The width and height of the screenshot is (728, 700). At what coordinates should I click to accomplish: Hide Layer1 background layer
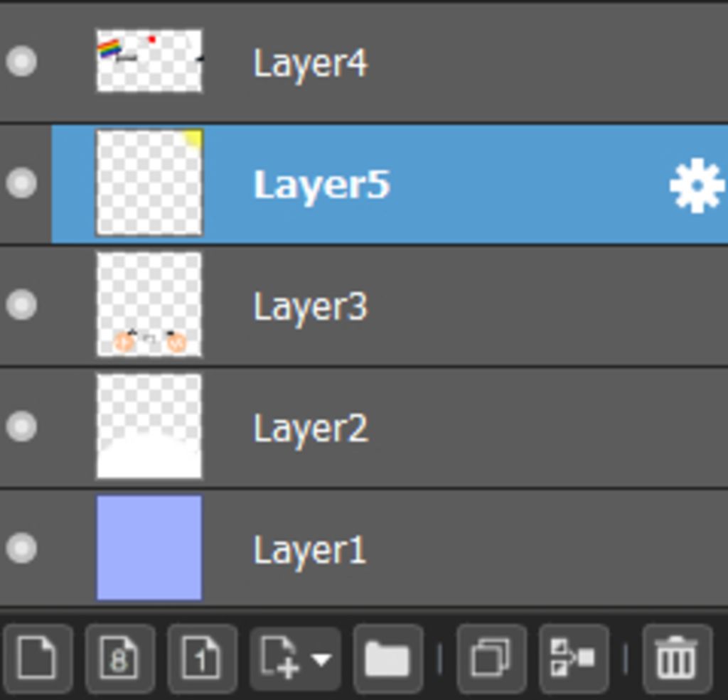(21, 548)
